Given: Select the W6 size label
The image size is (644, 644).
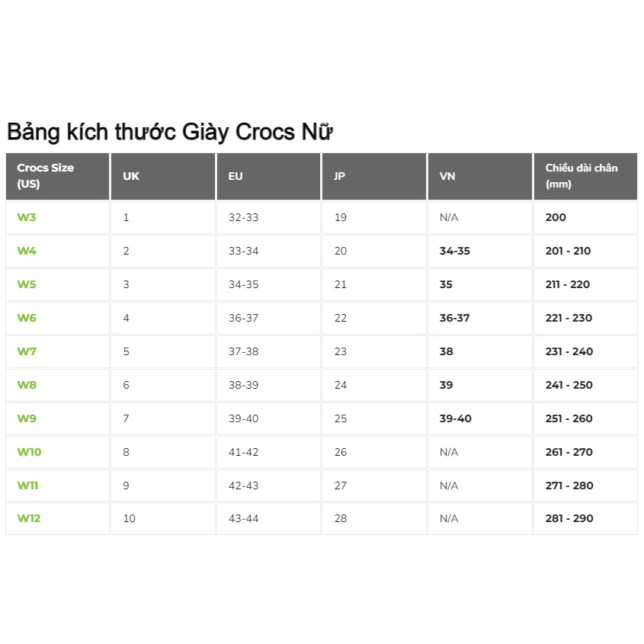Looking at the screenshot, I should pos(27,318).
